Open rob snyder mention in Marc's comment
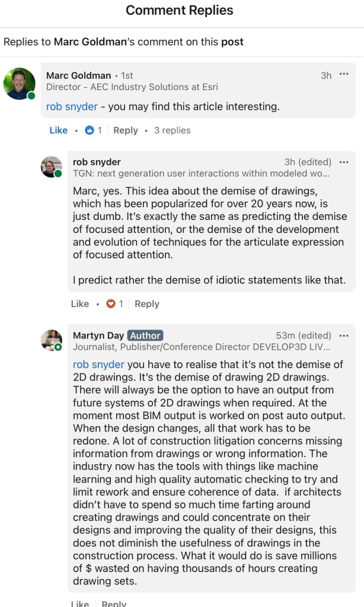364x607 pixels. [x=72, y=107]
